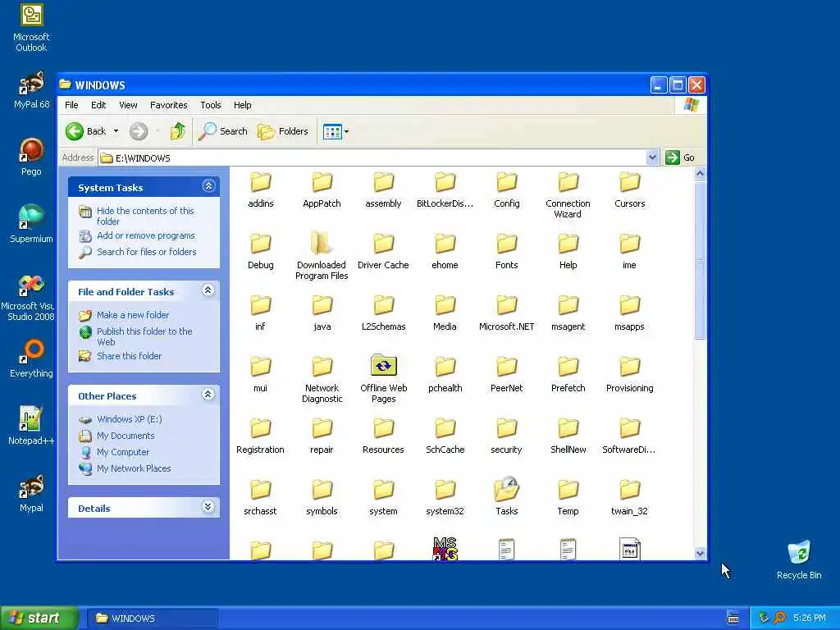Screen dimensions: 840x630
Task: Open My Network Places link
Action: 134,468
